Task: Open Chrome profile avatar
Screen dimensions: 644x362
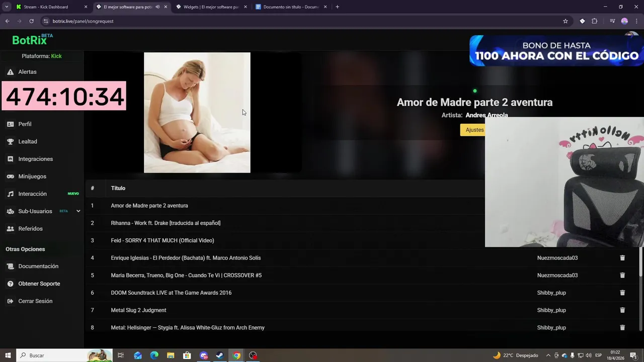Action: click(x=624, y=21)
